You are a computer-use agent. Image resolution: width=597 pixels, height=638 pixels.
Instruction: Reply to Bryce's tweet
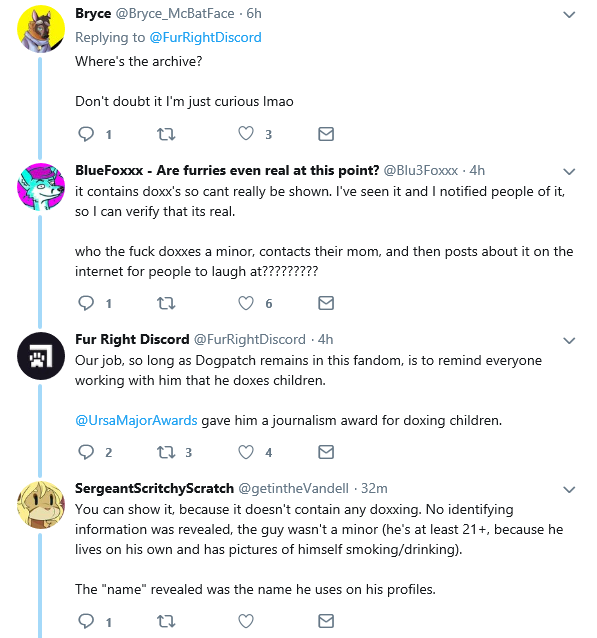pyautogui.click(x=86, y=134)
